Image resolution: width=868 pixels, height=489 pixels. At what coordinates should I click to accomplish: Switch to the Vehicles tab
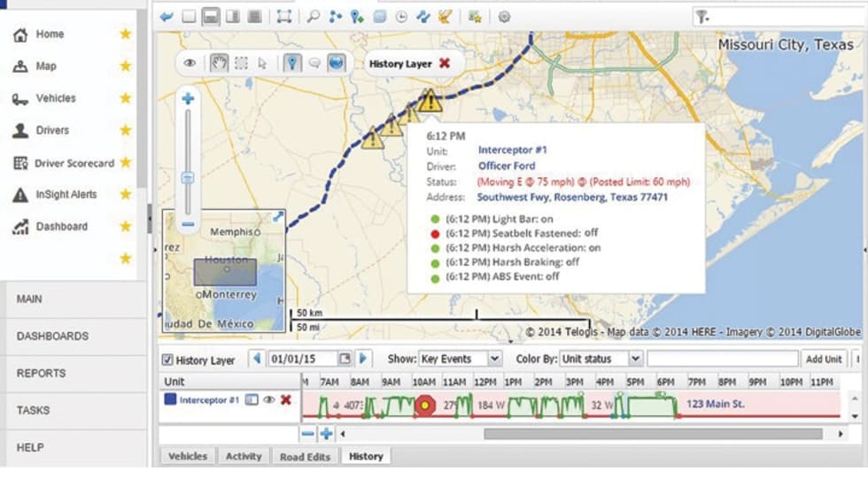pos(188,456)
